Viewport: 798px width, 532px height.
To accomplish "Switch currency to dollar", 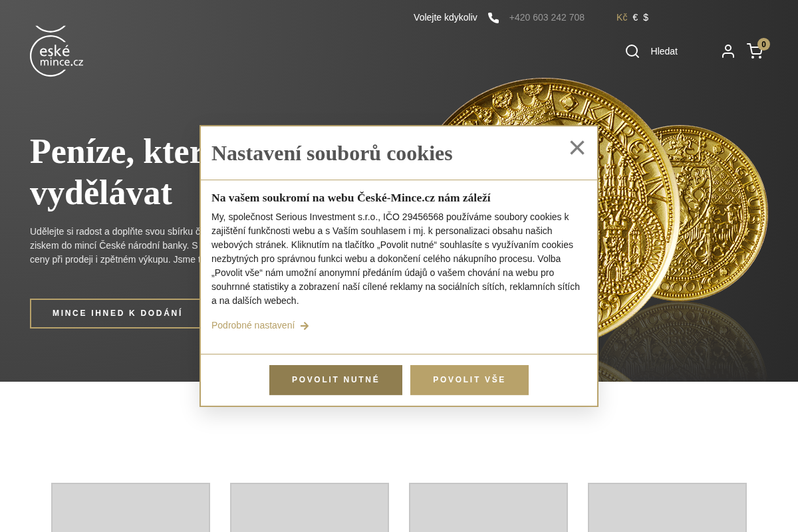I will point(646,17).
